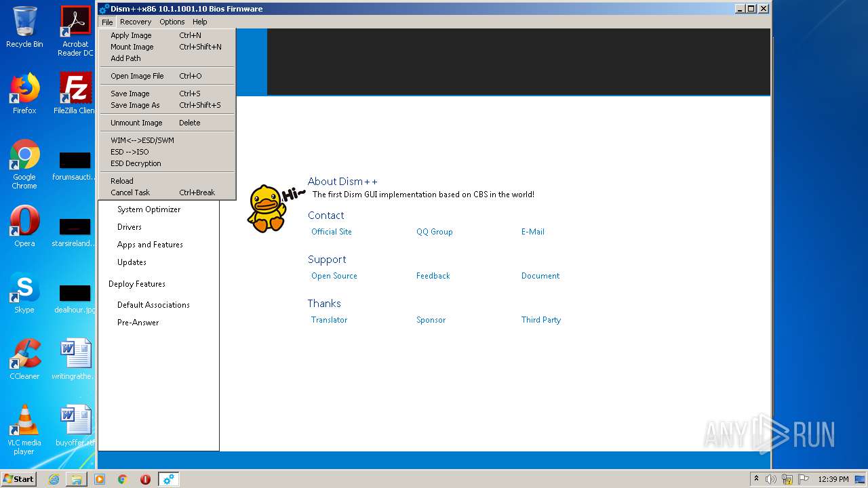Open System Optimizer in sidebar
Screen dimensions: 868x488
(x=149, y=209)
